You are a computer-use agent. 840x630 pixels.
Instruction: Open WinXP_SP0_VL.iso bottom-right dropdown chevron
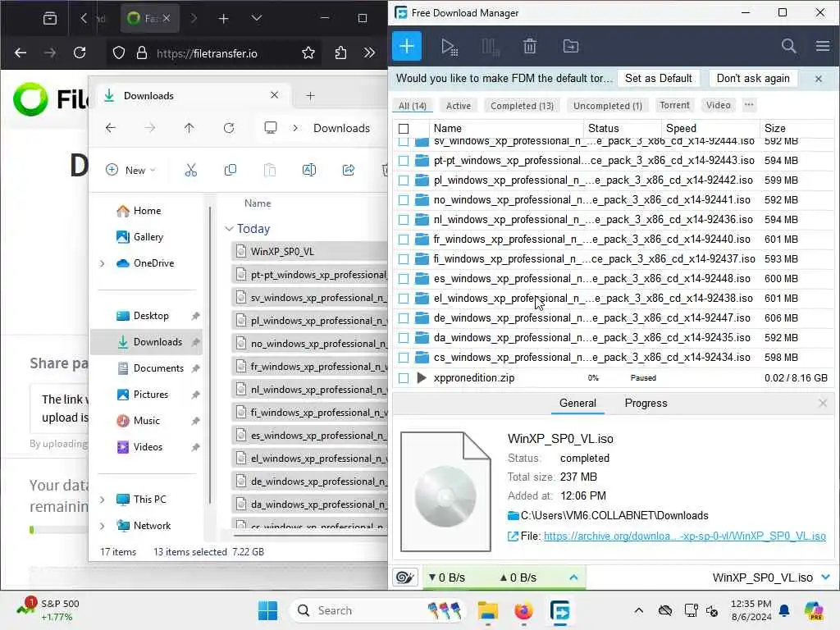825,577
